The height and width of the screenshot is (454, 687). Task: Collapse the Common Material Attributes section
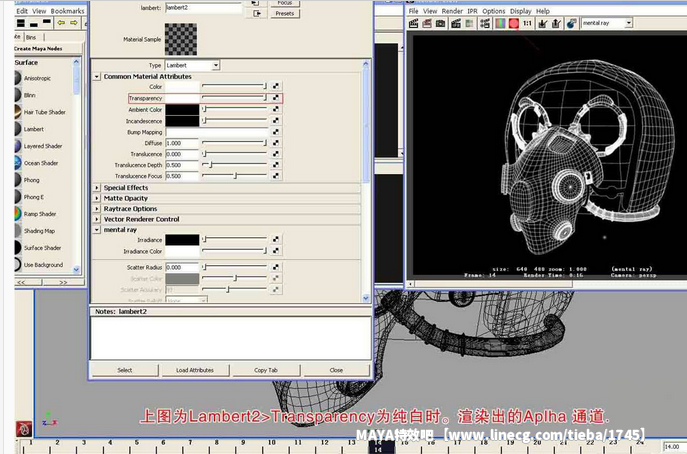pos(97,76)
